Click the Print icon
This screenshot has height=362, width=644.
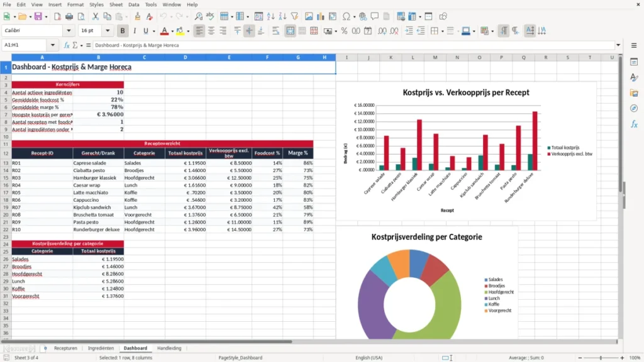pos(69,16)
